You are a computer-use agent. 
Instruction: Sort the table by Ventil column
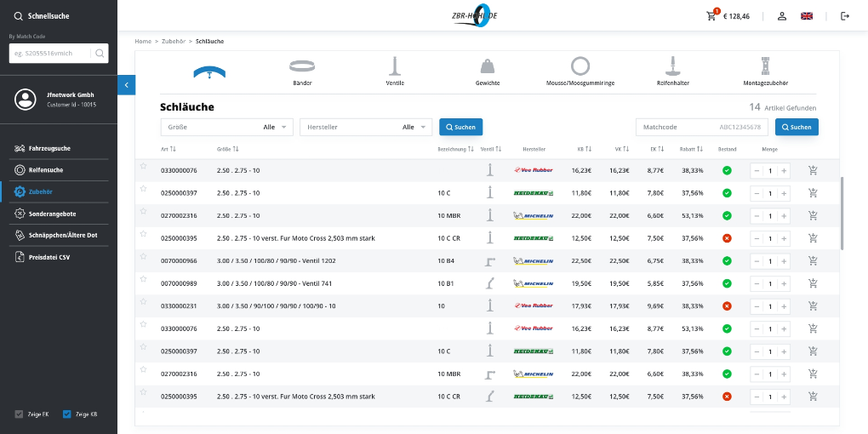pyautogui.click(x=491, y=149)
